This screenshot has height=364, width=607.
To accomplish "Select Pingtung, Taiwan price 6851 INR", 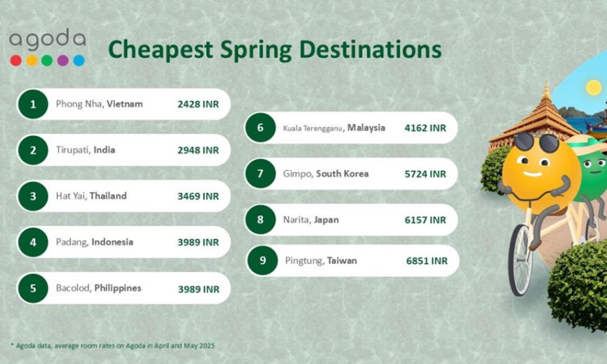I will coord(426,261).
